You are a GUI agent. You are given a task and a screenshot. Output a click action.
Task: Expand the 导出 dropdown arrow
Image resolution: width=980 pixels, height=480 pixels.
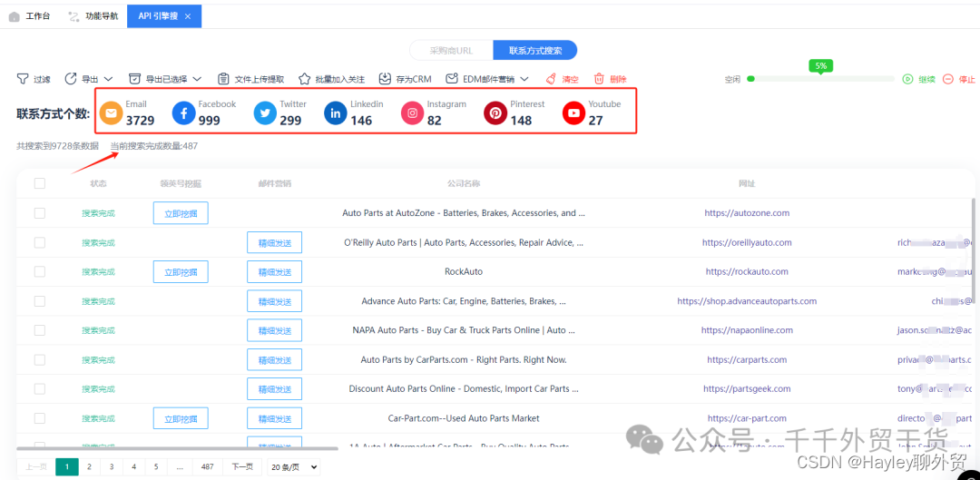[108, 79]
